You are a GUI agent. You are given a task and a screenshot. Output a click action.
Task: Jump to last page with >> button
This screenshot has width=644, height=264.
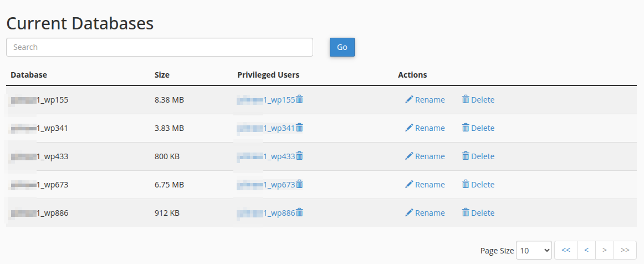(x=625, y=250)
